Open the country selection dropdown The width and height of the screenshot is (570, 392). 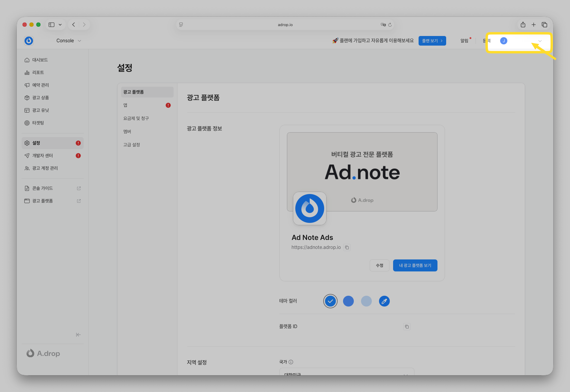[x=347, y=372]
